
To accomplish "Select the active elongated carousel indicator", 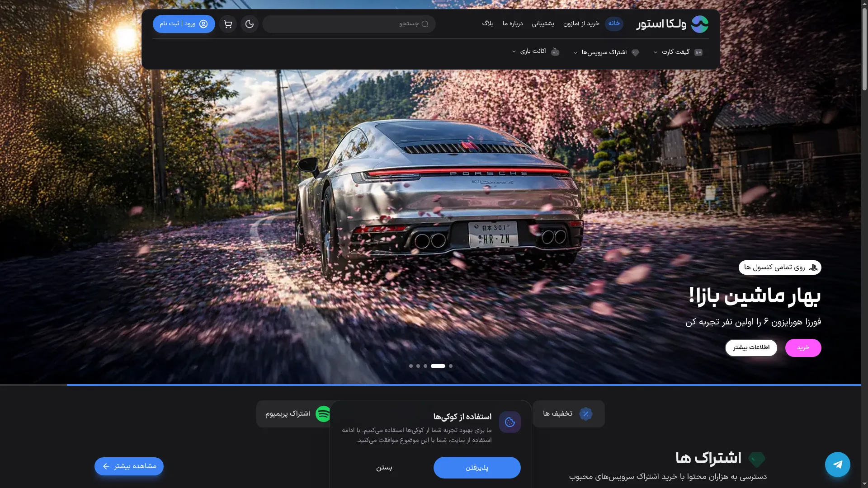I will click(438, 366).
